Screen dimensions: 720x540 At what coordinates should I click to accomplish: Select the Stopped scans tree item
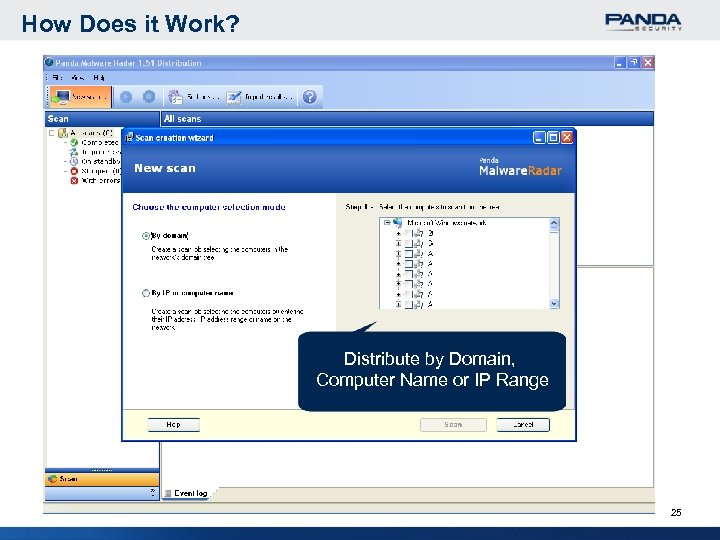point(101,171)
